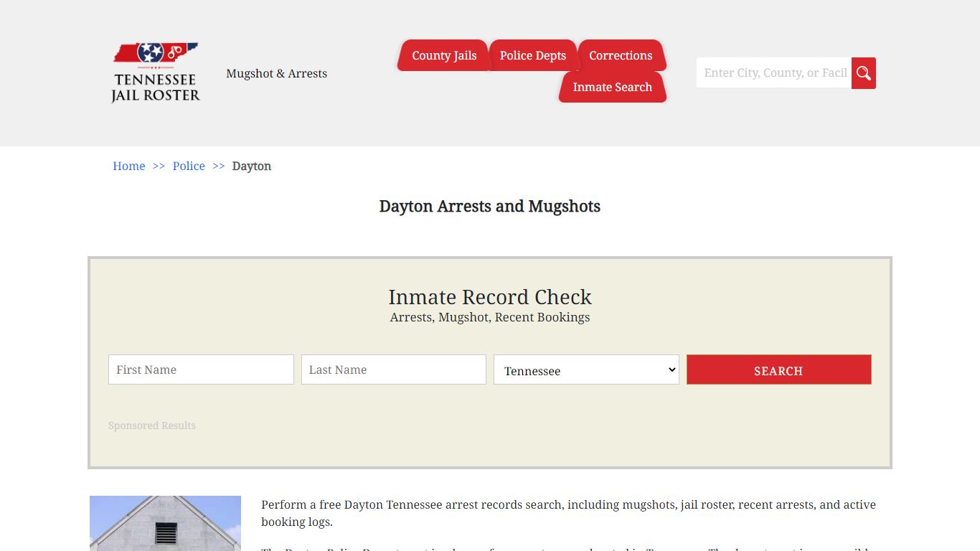Open the Corrections tab
Image resolution: width=980 pixels, height=551 pixels.
pyautogui.click(x=621, y=55)
